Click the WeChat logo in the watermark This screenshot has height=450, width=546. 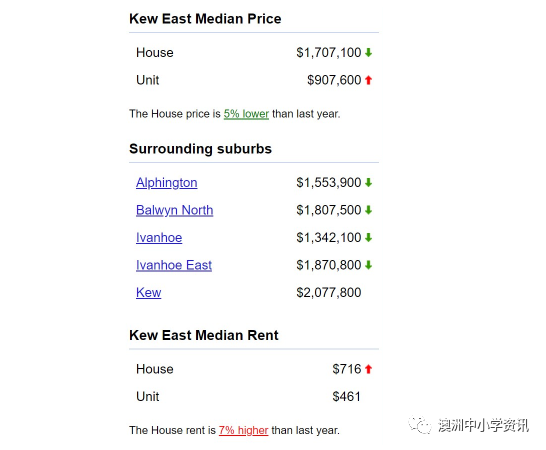(x=420, y=425)
